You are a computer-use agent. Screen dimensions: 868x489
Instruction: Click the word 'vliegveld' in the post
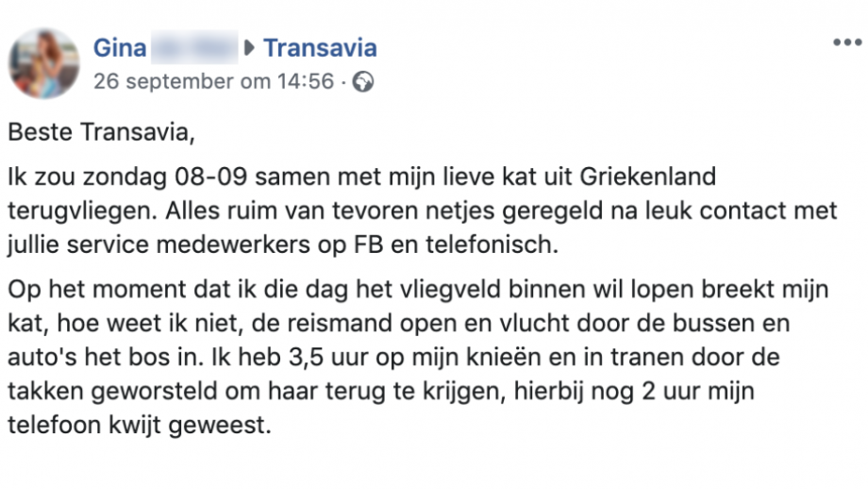point(449,290)
